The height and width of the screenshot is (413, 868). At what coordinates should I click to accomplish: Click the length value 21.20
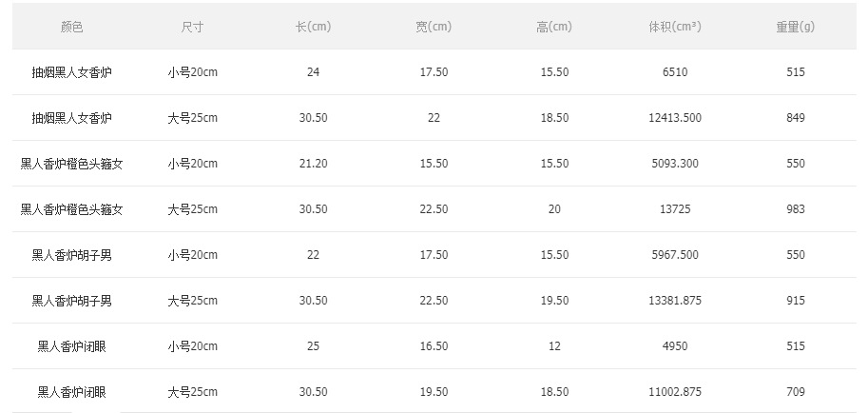pos(313,164)
